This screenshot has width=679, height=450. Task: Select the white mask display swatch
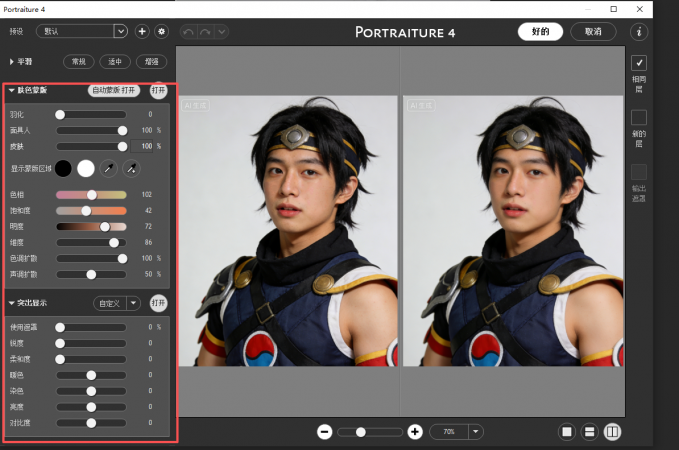tap(86, 168)
